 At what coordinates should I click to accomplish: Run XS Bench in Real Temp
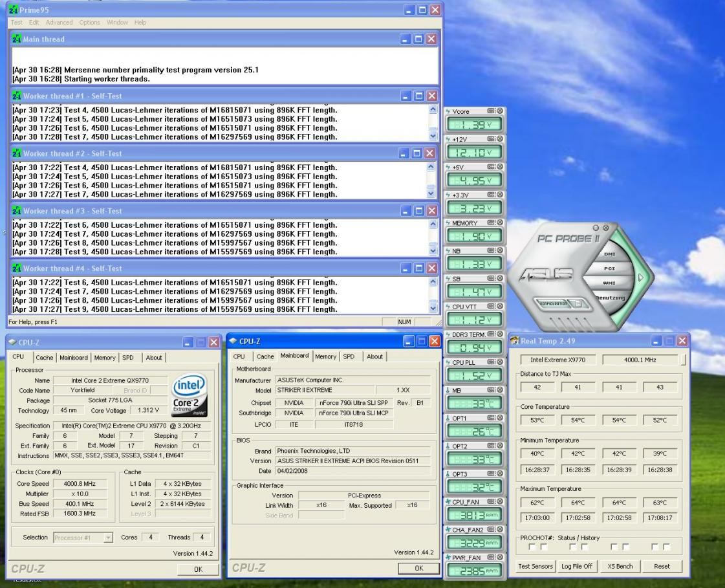[x=620, y=566]
